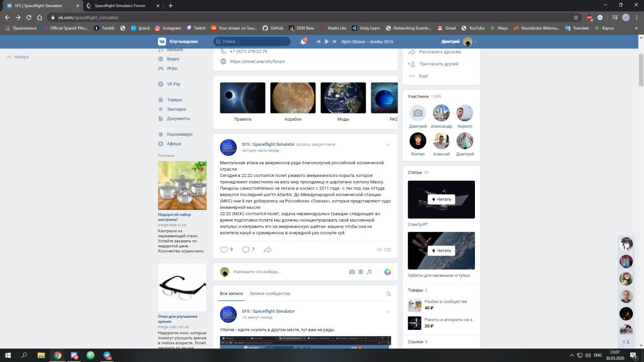The width and height of the screenshot is (644, 362).
Task: Open Telegram from the taskbar
Action: point(107,355)
